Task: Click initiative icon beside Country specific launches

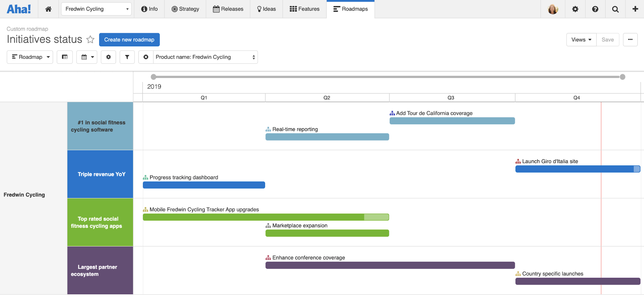Action: click(x=518, y=274)
